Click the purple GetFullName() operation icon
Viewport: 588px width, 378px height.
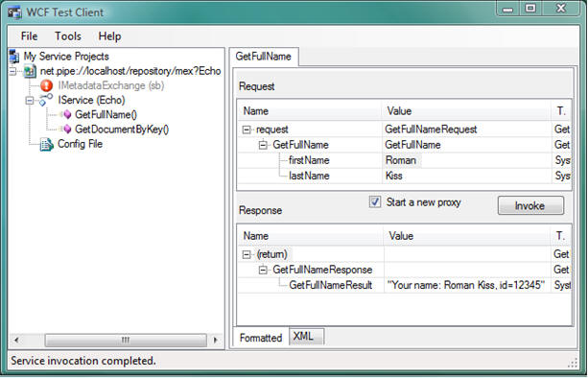(67, 114)
